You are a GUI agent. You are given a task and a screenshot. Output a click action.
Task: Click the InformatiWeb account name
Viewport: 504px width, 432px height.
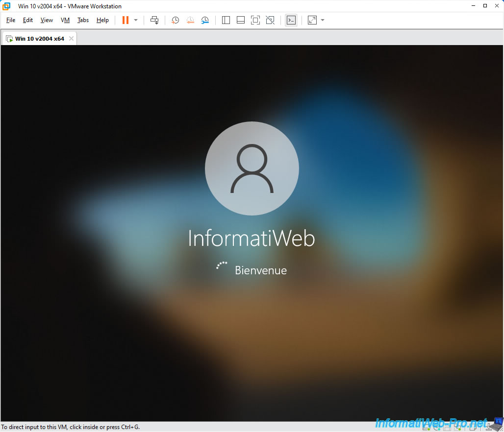pyautogui.click(x=252, y=239)
